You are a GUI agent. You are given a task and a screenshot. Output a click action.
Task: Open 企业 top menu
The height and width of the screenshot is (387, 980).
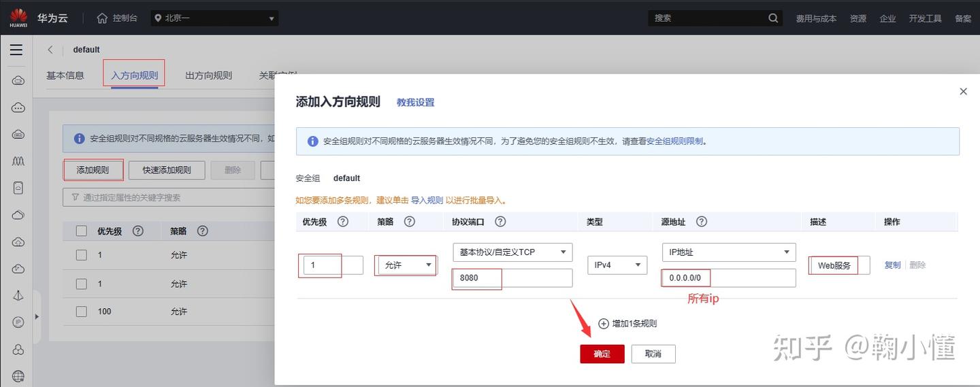click(887, 18)
